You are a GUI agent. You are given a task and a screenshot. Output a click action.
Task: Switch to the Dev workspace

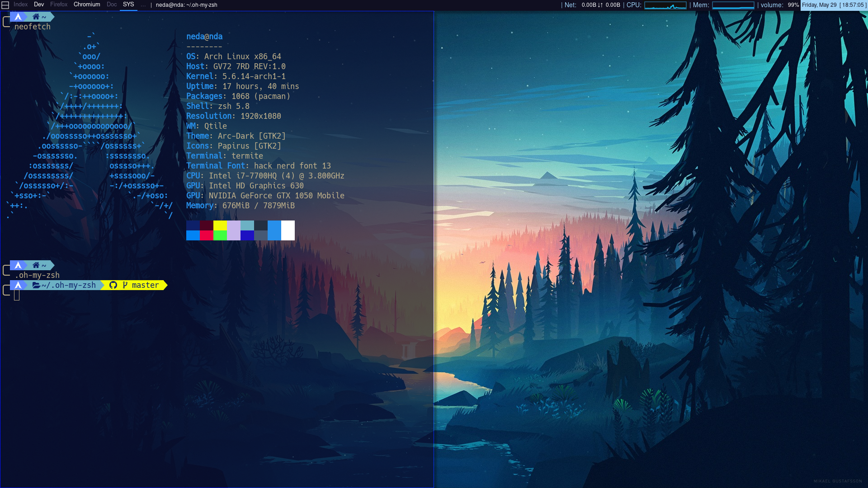pos(39,5)
